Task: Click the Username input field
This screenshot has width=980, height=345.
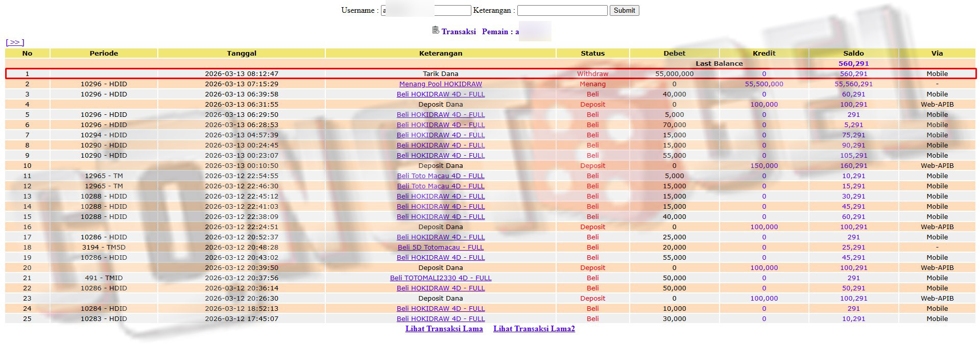Action: 425,11
